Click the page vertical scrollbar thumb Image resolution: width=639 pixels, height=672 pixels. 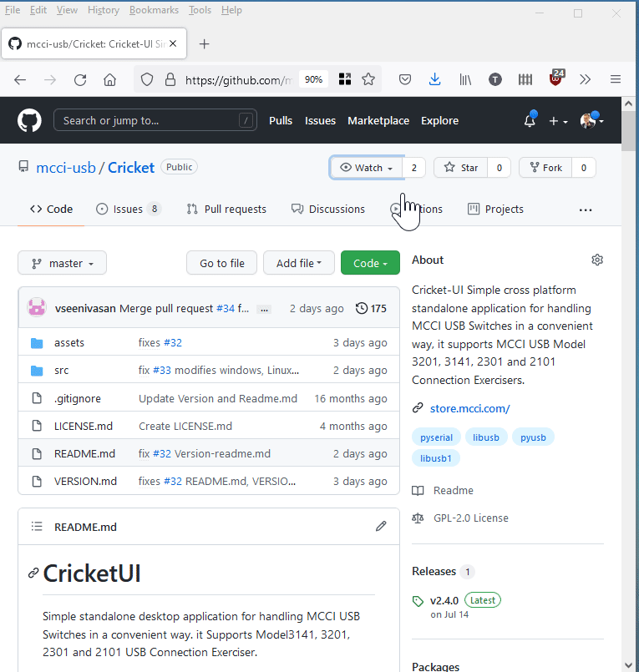[628, 132]
